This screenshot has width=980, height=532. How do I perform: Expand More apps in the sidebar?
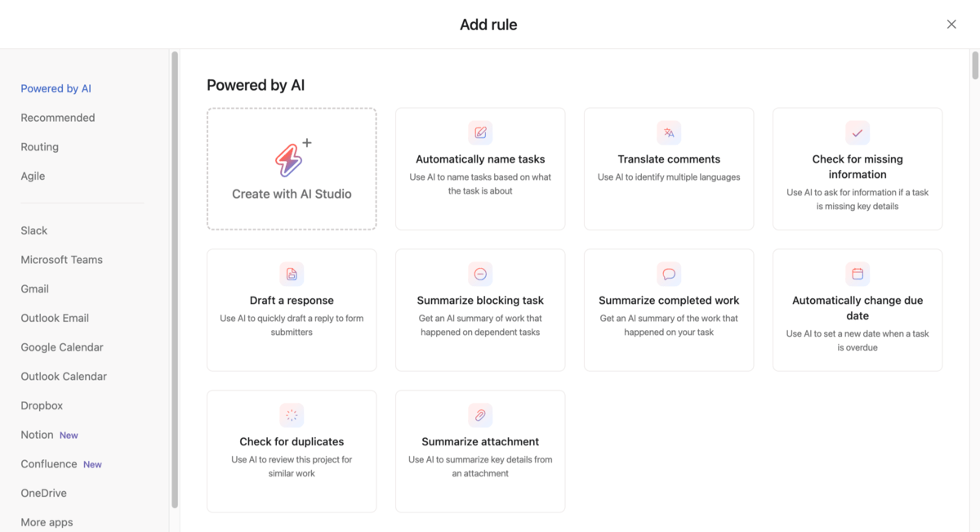[x=47, y=521]
